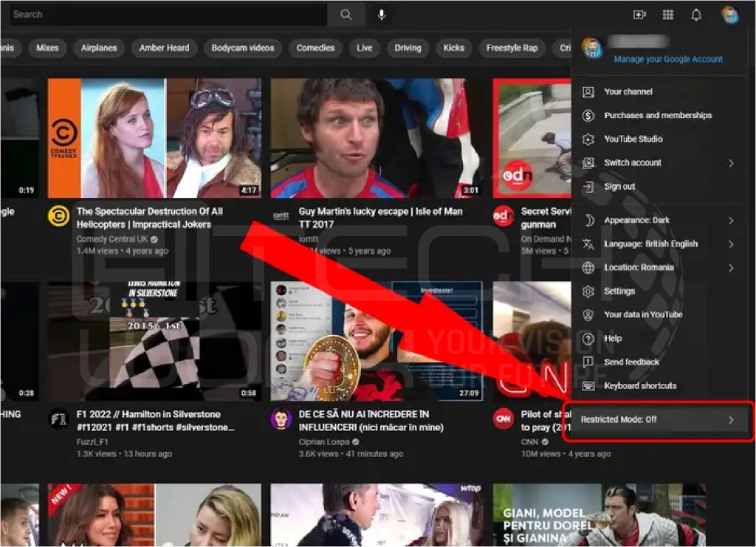Open the Ciprian Lospa channel avatar
Screen dimensions: 756x547
pos(281,419)
